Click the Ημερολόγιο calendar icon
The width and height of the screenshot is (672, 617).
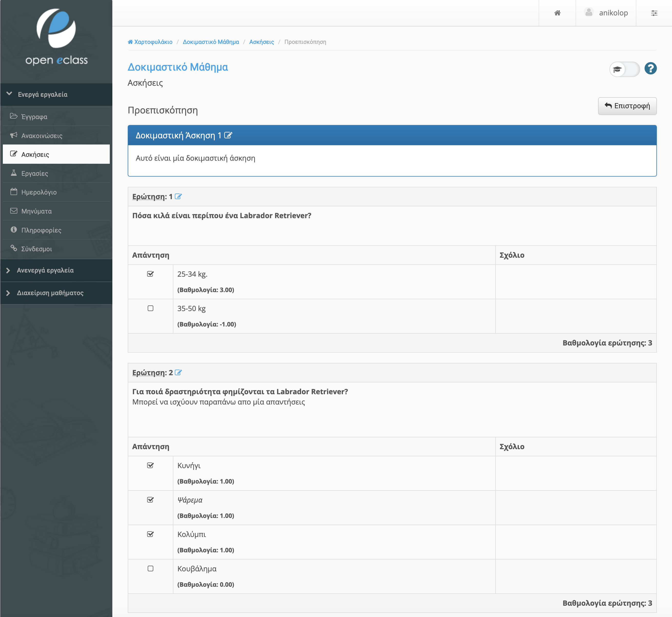[14, 192]
